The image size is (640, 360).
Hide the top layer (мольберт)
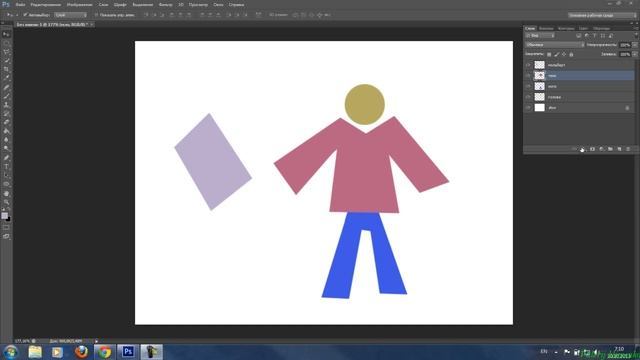[x=528, y=65]
